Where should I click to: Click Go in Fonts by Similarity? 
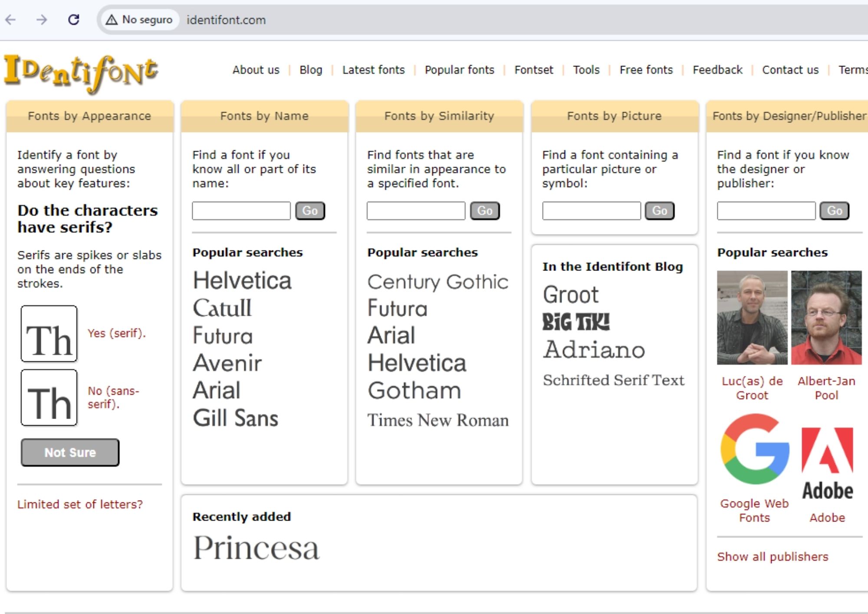485,211
